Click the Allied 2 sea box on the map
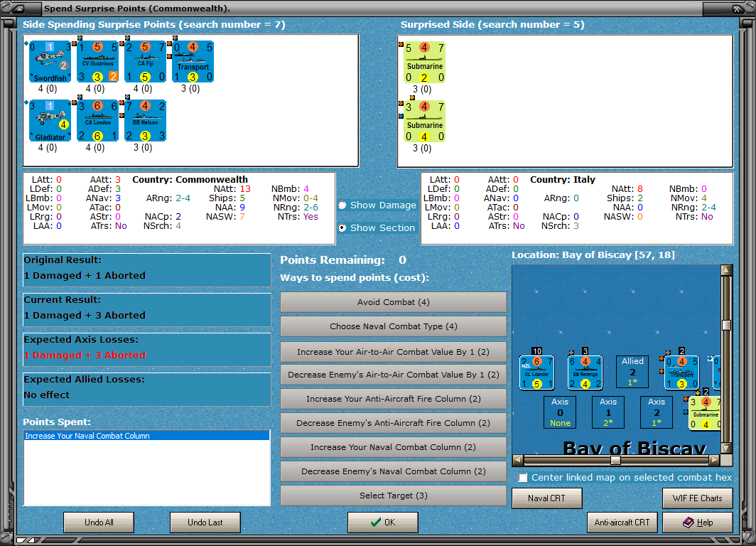Viewport: 756px width, 546px height. pos(632,372)
